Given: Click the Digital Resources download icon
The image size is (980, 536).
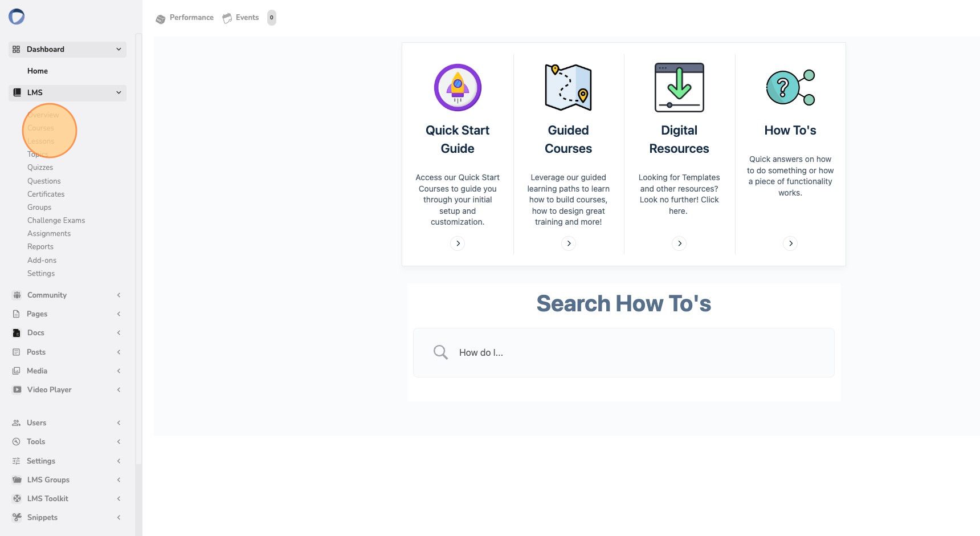Looking at the screenshot, I should (679, 87).
